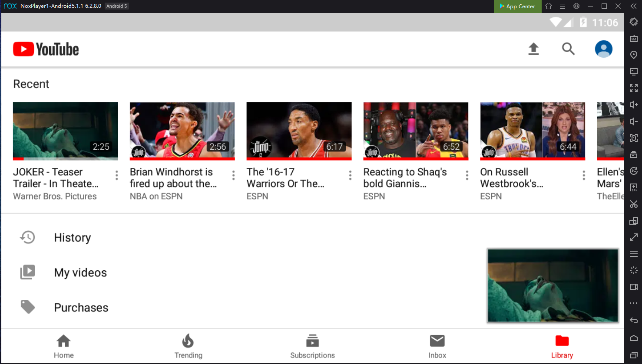Collapse Nox sidebar with double arrow
Screen dimensions: 642x364
[x=633, y=6]
